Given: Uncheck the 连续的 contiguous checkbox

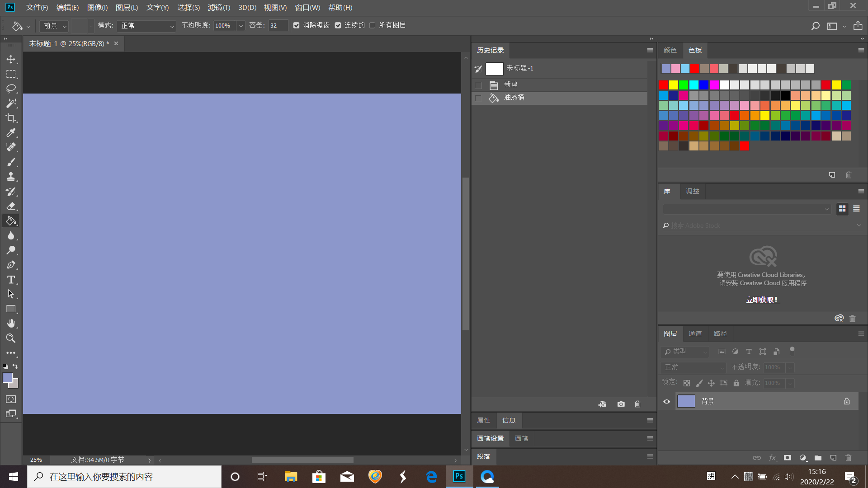Looking at the screenshot, I should pos(338,25).
